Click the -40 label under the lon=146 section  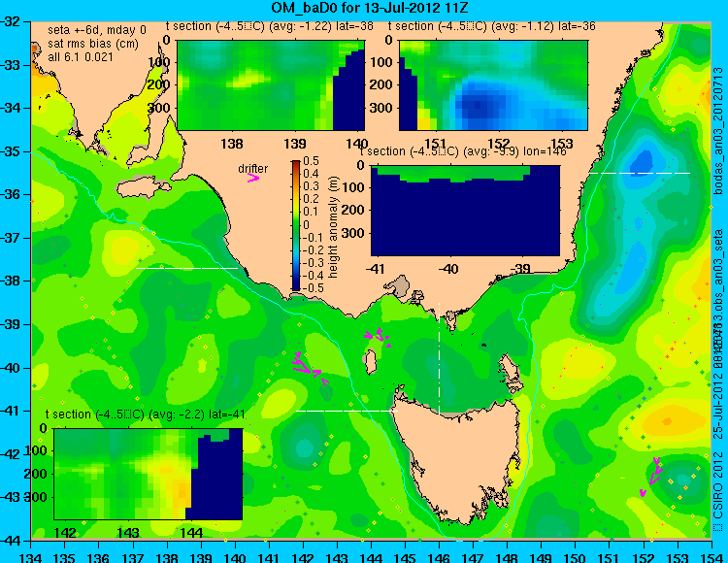tap(449, 269)
